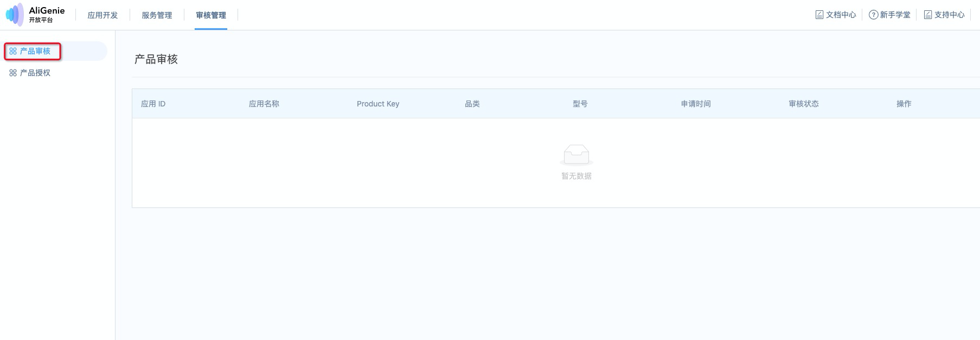Open the 应用开发 tab
Image resolution: width=980 pixels, height=340 pixels.
(103, 15)
